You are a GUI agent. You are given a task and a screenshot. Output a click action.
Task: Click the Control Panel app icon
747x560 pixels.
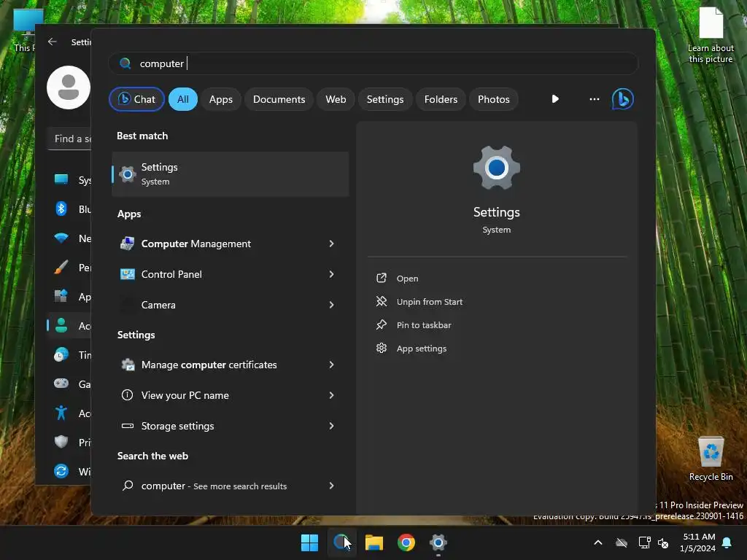[x=127, y=274]
